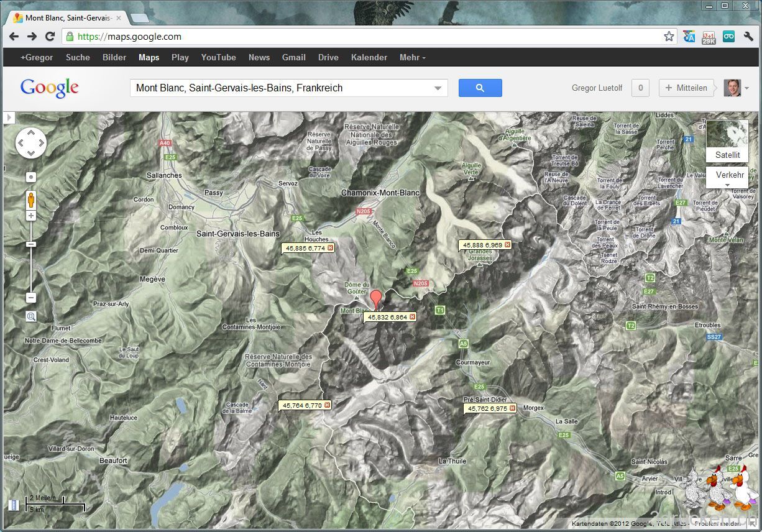Bookmark page with the star icon
The height and width of the screenshot is (532, 762).
click(x=669, y=37)
